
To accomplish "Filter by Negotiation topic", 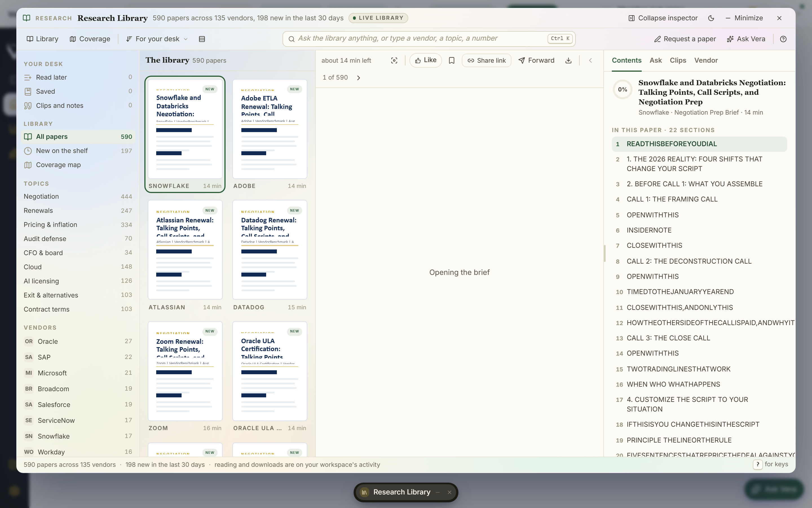I will click(78, 196).
